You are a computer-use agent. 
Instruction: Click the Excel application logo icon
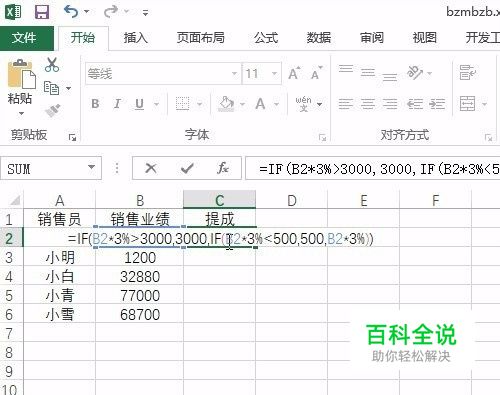(13, 12)
